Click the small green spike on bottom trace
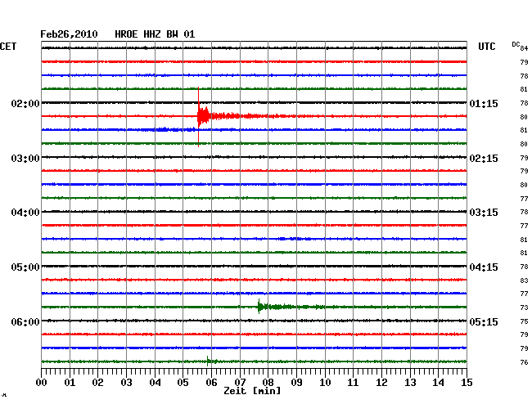The image size is (532, 404). [208, 361]
